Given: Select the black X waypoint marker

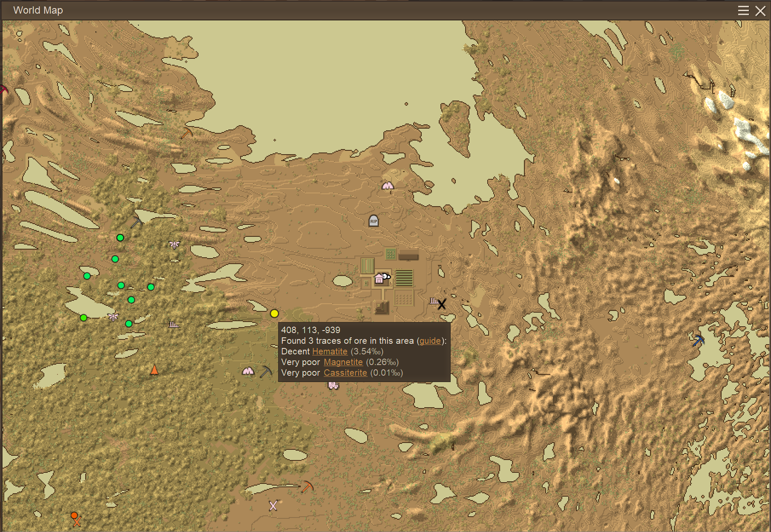Looking at the screenshot, I should [442, 304].
